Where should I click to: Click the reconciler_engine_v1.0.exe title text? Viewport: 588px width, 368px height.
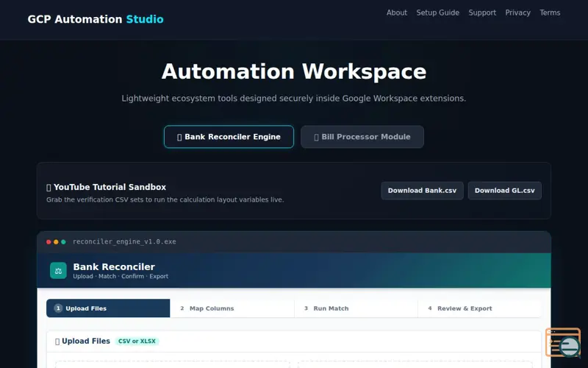(x=124, y=241)
